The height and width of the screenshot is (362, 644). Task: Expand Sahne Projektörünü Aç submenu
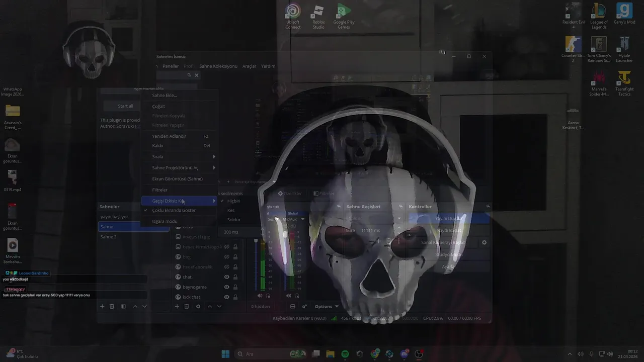point(179,167)
